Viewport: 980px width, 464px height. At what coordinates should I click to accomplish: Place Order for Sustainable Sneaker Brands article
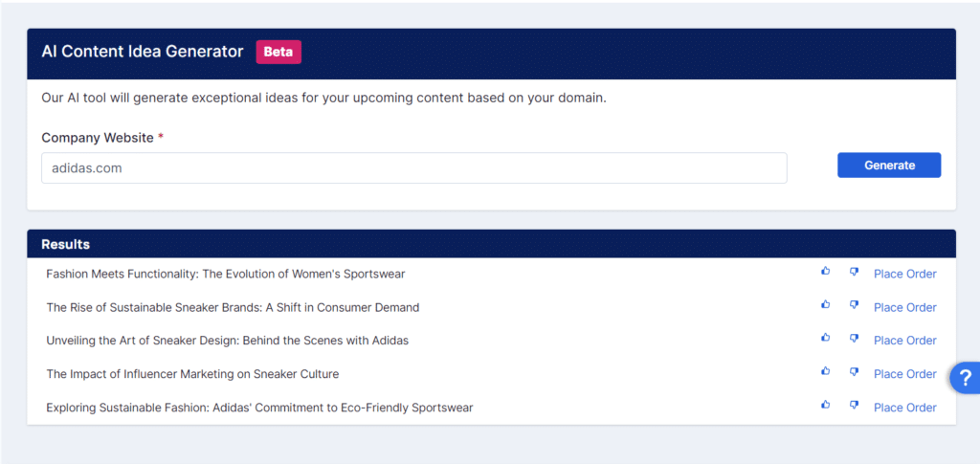tap(904, 308)
